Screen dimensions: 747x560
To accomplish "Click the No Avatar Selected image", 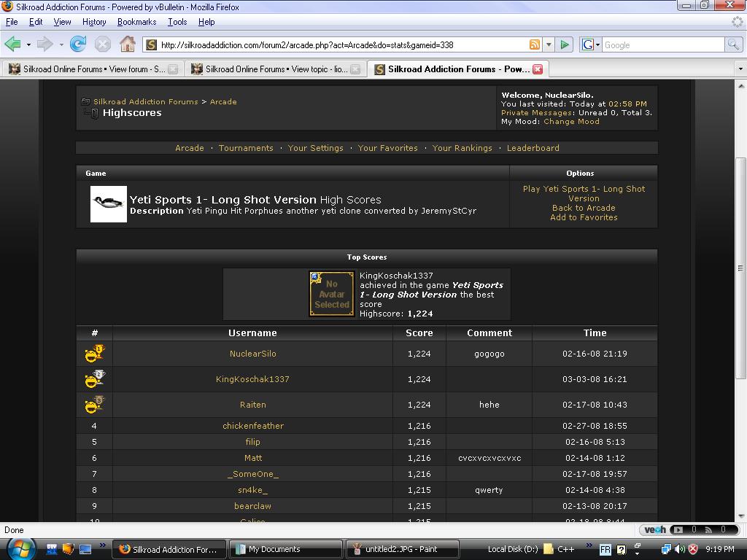I will [x=332, y=295].
